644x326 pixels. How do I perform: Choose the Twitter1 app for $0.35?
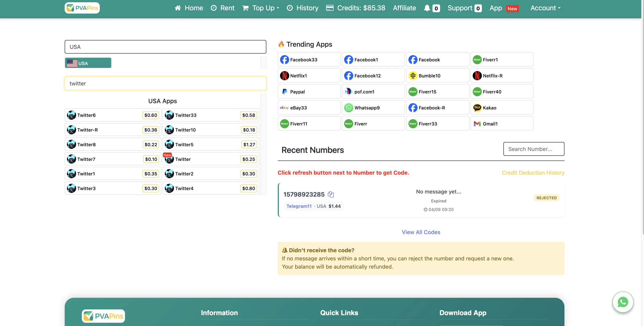point(113,174)
